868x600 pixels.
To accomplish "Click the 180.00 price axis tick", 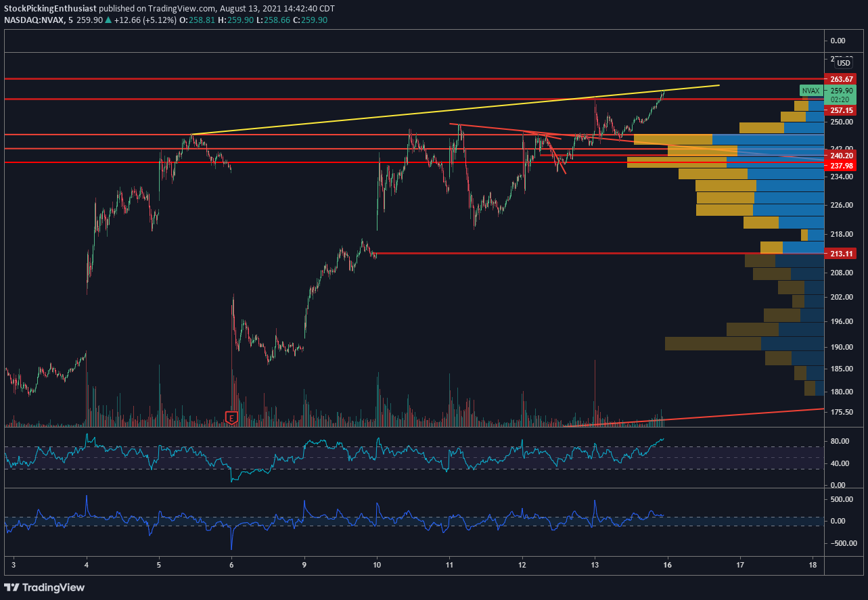I will [841, 392].
